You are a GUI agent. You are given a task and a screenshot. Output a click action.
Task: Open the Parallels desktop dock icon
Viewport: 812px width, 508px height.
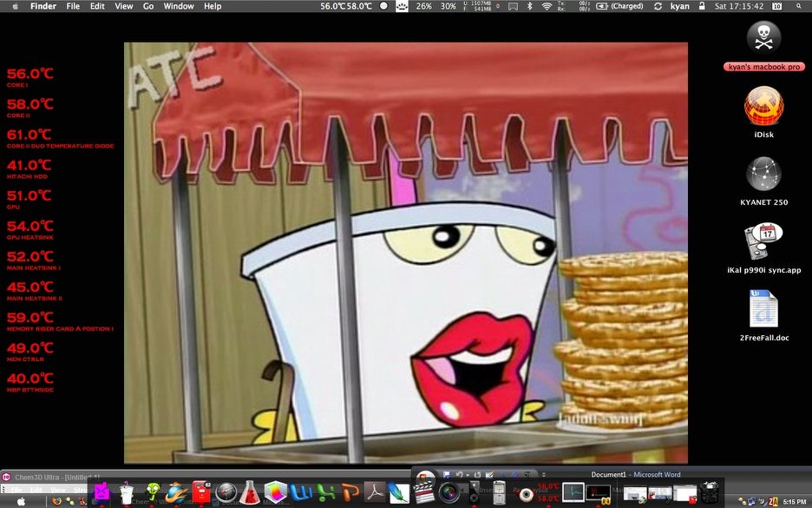click(598, 493)
